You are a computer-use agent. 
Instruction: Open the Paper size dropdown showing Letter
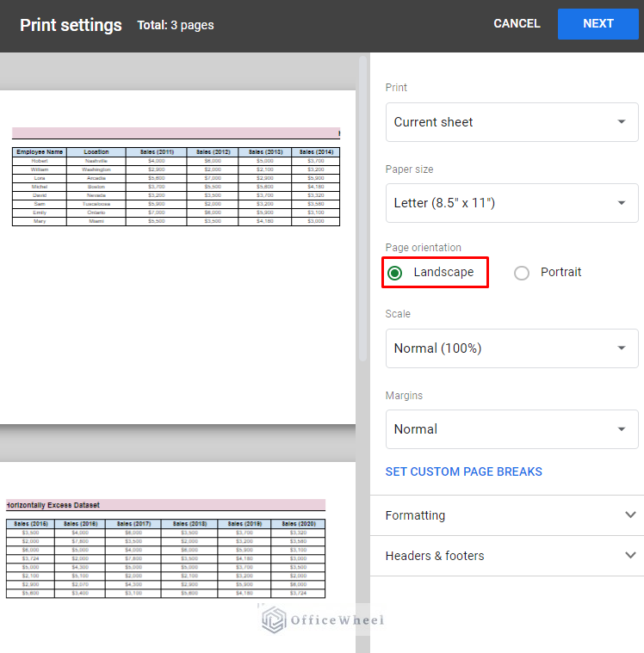coord(511,203)
